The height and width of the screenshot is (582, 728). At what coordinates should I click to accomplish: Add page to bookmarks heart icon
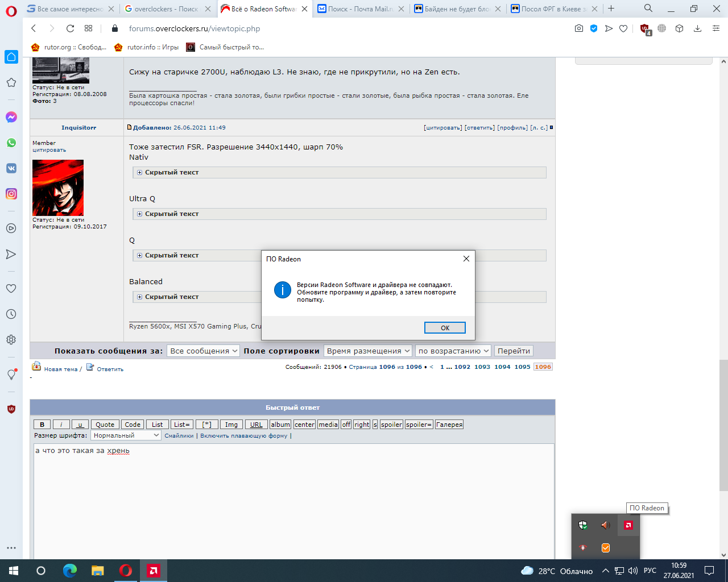[x=623, y=28]
